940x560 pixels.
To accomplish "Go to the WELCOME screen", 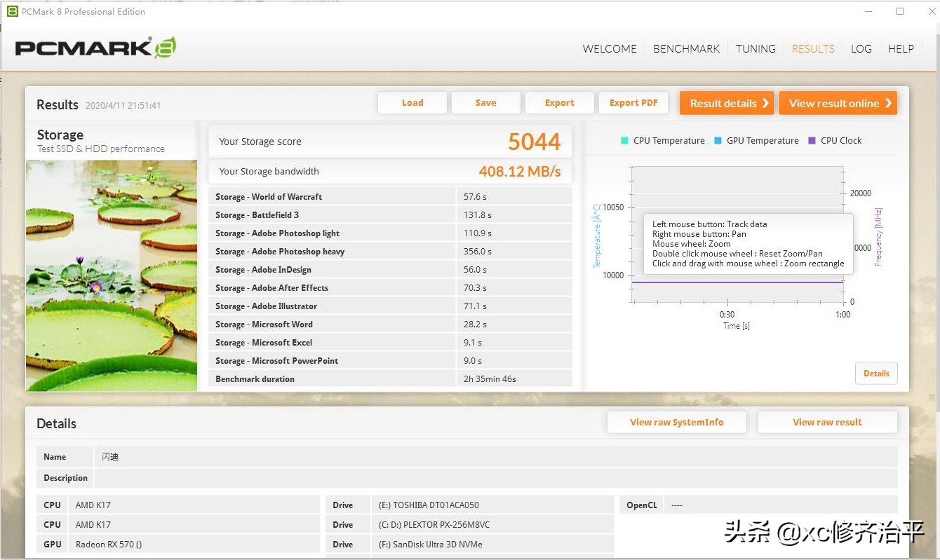I will point(609,48).
